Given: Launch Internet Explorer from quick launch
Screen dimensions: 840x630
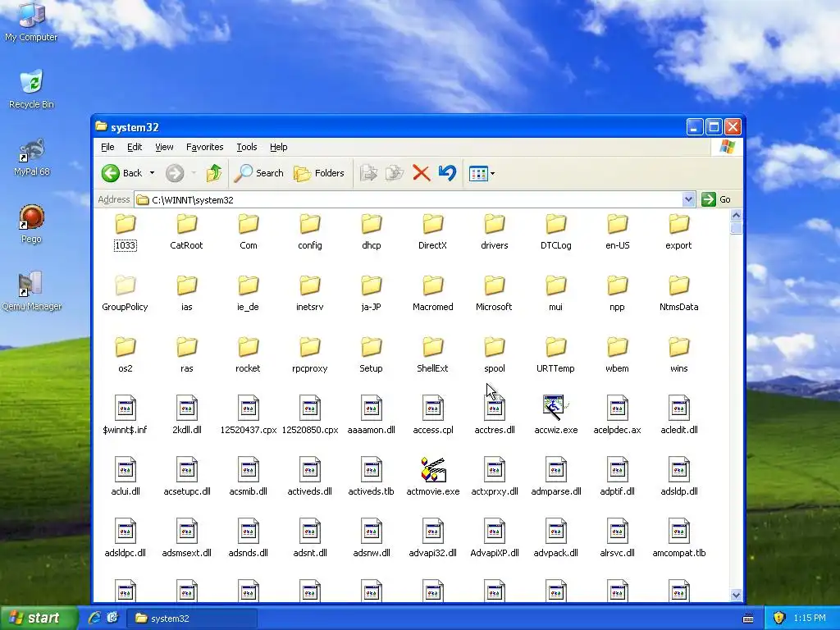Looking at the screenshot, I should point(95,618).
